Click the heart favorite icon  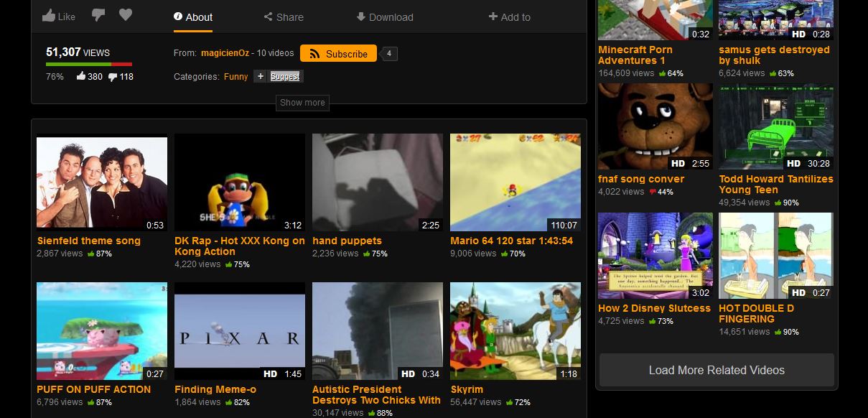(x=126, y=16)
